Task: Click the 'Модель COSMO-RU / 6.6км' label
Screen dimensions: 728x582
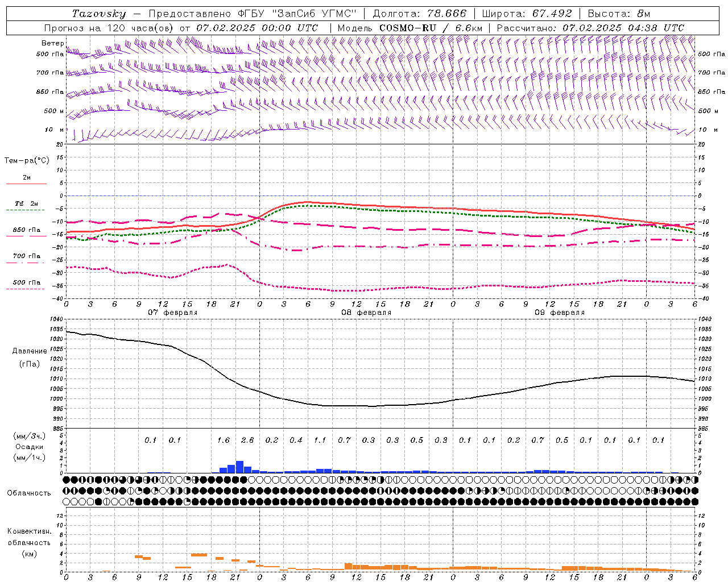Action: pyautogui.click(x=409, y=28)
